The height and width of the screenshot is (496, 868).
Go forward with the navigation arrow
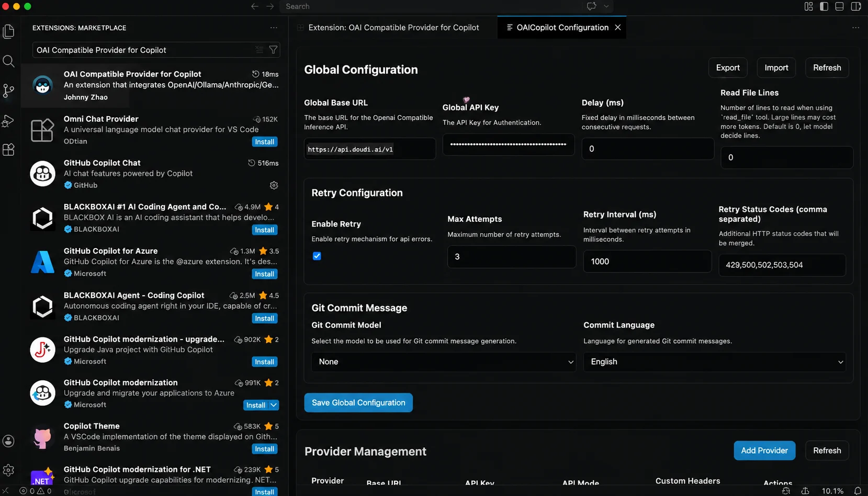click(270, 6)
